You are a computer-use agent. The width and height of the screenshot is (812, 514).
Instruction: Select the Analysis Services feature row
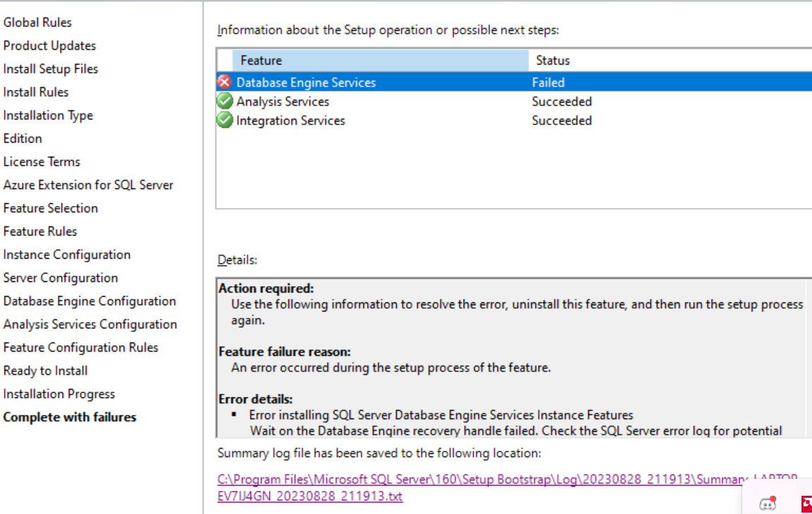coord(514,101)
